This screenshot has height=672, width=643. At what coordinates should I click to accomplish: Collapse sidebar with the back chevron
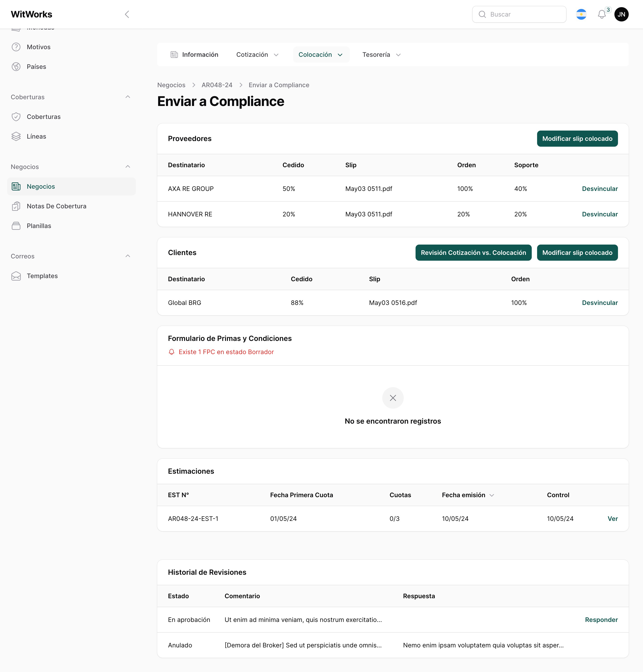127,14
